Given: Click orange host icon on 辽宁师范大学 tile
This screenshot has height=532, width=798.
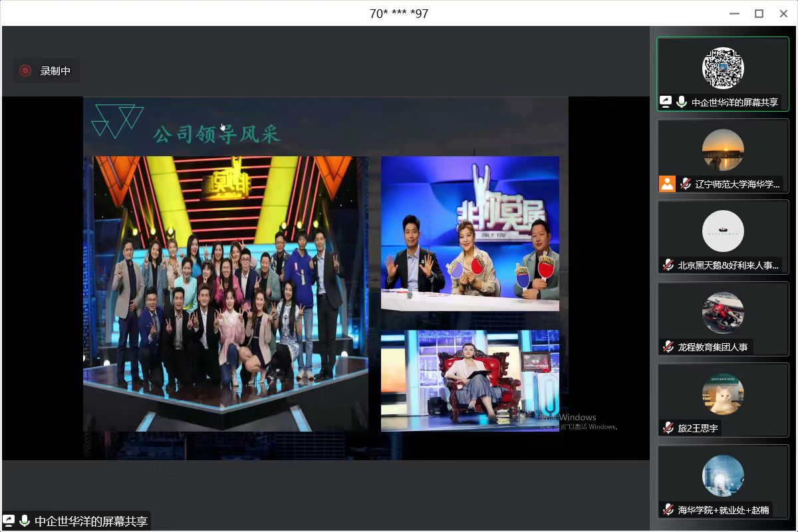Looking at the screenshot, I should 667,184.
